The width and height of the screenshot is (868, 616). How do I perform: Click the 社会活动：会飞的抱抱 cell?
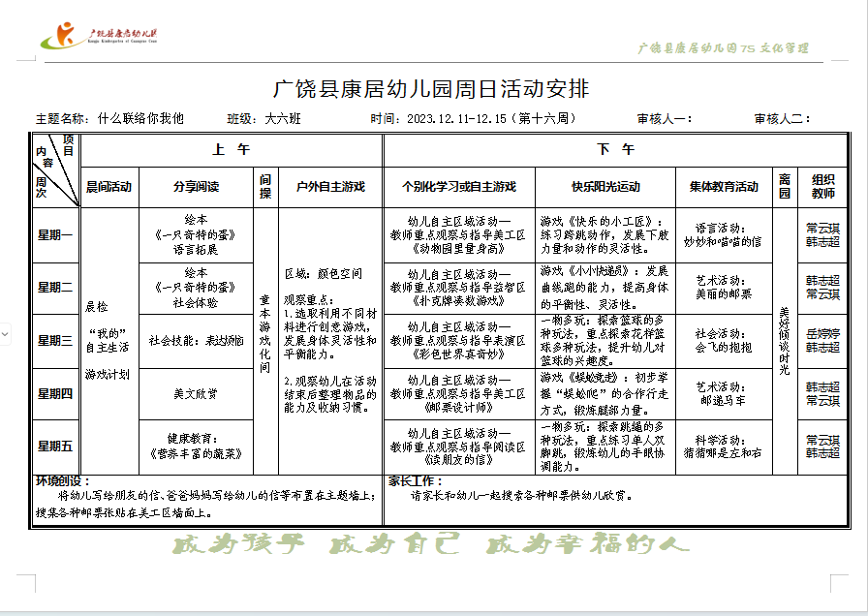[x=724, y=341]
